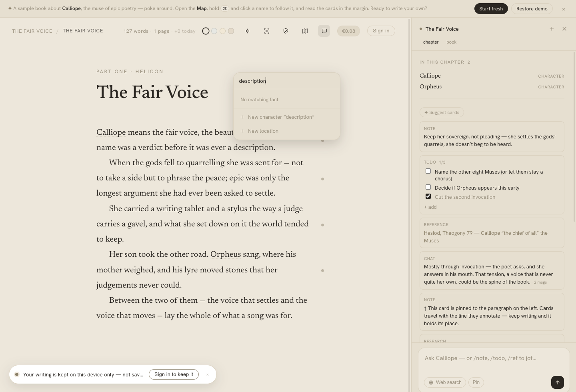Add a new card with plus icon
This screenshot has height=392, width=576.
pyautogui.click(x=552, y=29)
